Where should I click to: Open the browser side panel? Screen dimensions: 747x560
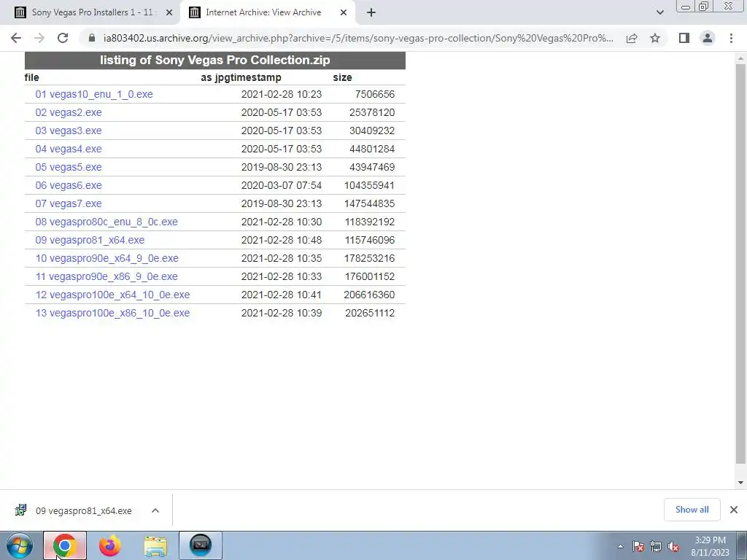click(x=684, y=38)
